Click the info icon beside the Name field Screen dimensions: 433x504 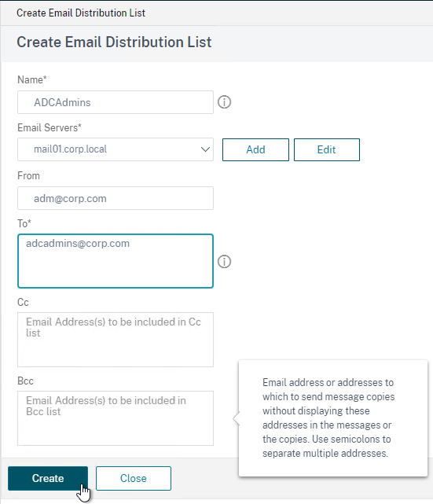point(224,102)
